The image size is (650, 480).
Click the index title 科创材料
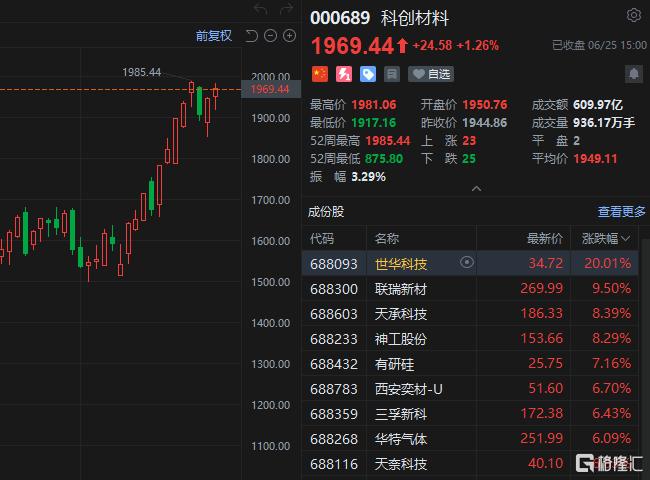(414, 18)
